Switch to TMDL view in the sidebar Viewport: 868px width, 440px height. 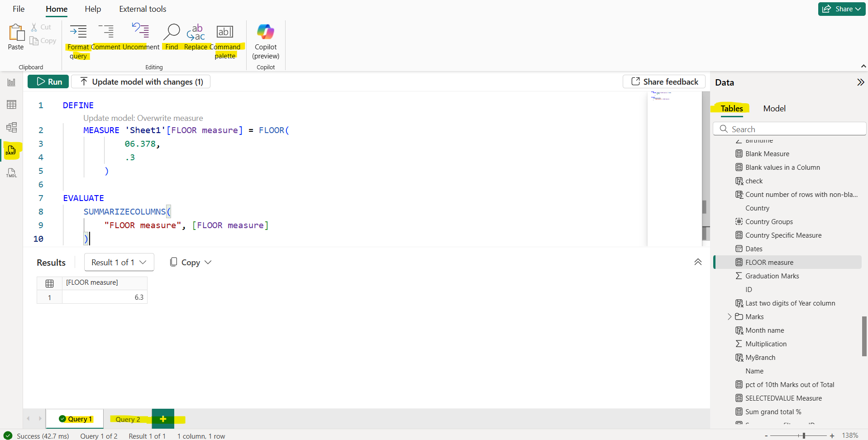[11, 172]
